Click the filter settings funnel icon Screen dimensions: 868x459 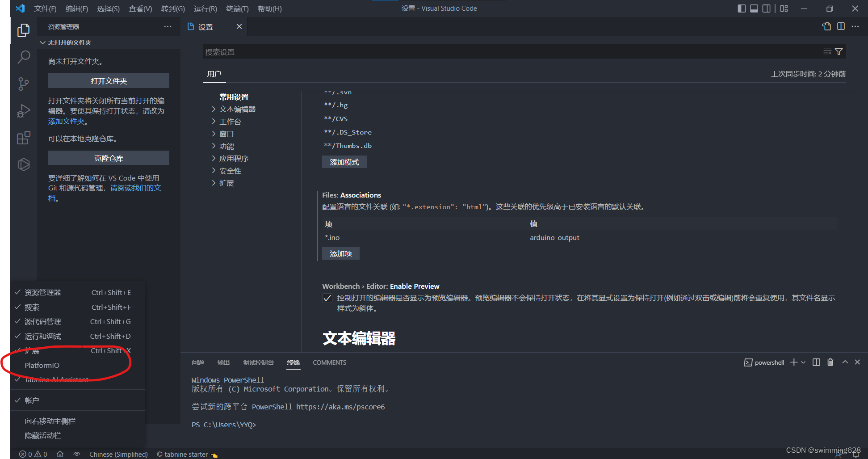839,51
